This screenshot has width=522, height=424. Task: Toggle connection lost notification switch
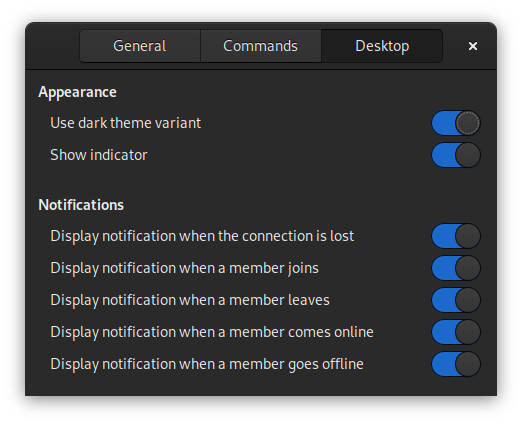point(456,236)
